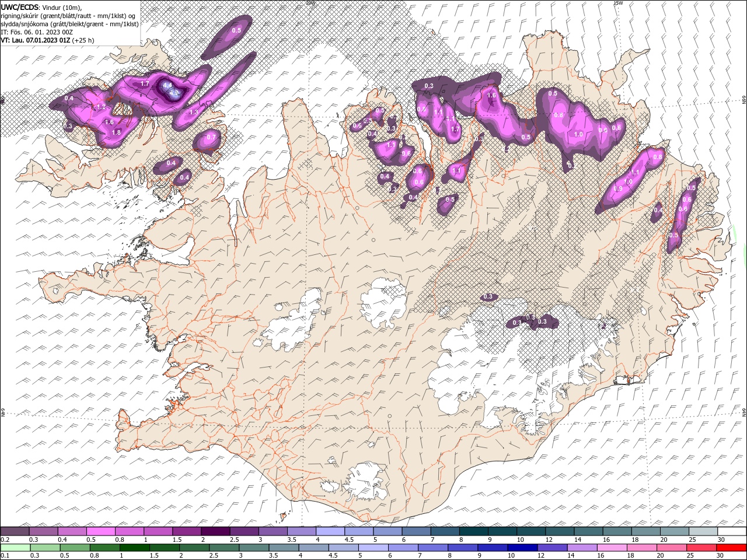Viewport: 747px width, 560px height.
Task: Pick bottom legend swatch between 18 and 20
Action: pos(643,548)
